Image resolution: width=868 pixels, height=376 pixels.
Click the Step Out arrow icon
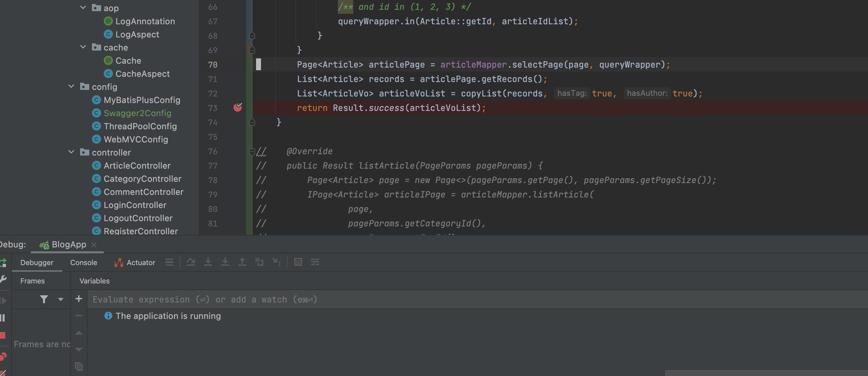coord(242,262)
